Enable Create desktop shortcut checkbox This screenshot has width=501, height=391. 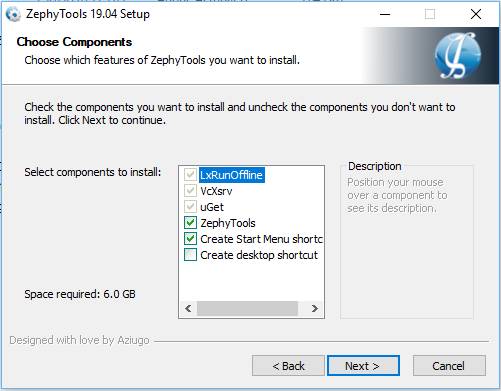click(190, 255)
